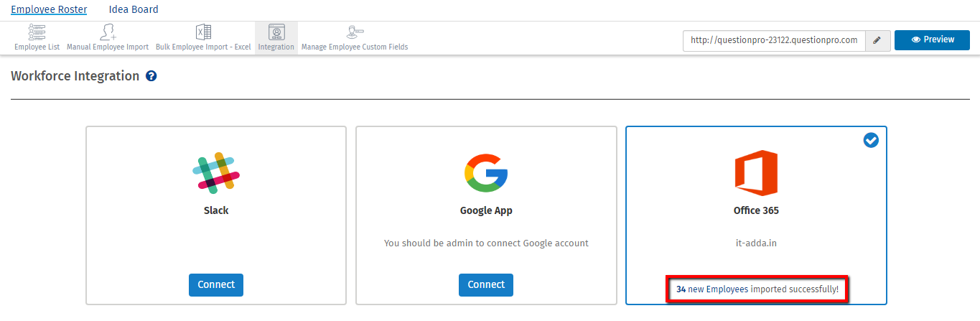Click the pencil edit URL icon

877,40
